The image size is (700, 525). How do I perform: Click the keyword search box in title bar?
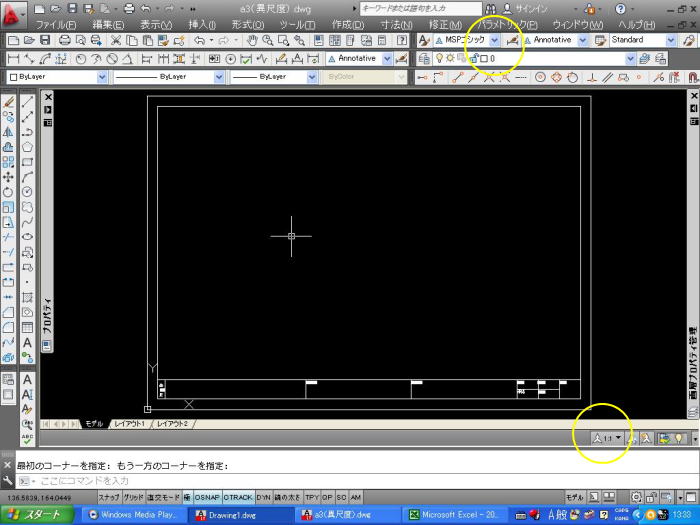(421, 8)
